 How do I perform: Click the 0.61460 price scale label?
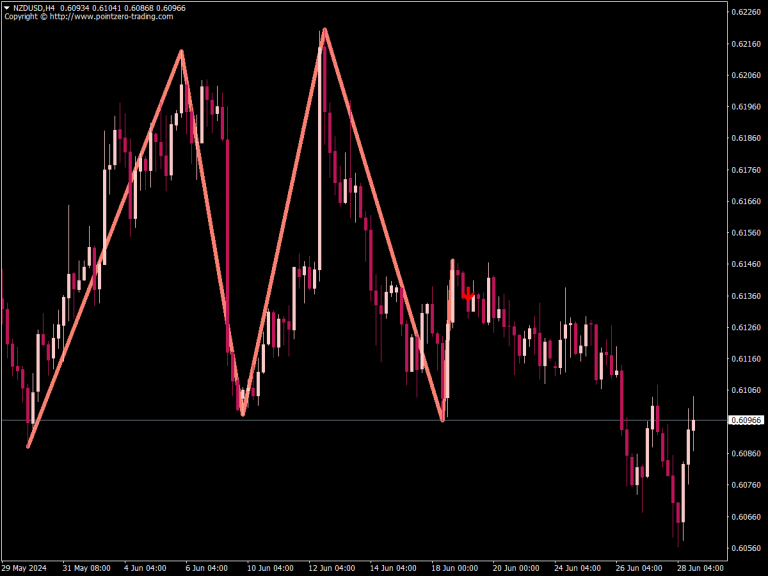point(745,264)
